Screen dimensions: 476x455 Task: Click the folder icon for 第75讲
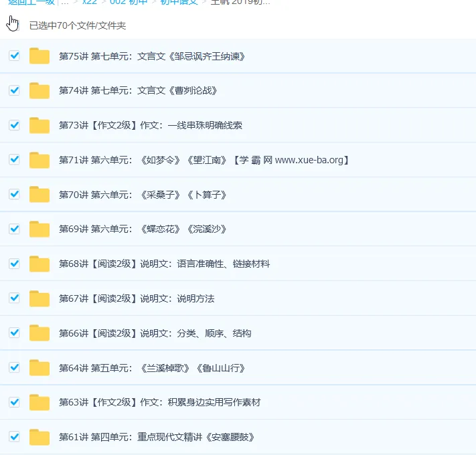coord(39,56)
